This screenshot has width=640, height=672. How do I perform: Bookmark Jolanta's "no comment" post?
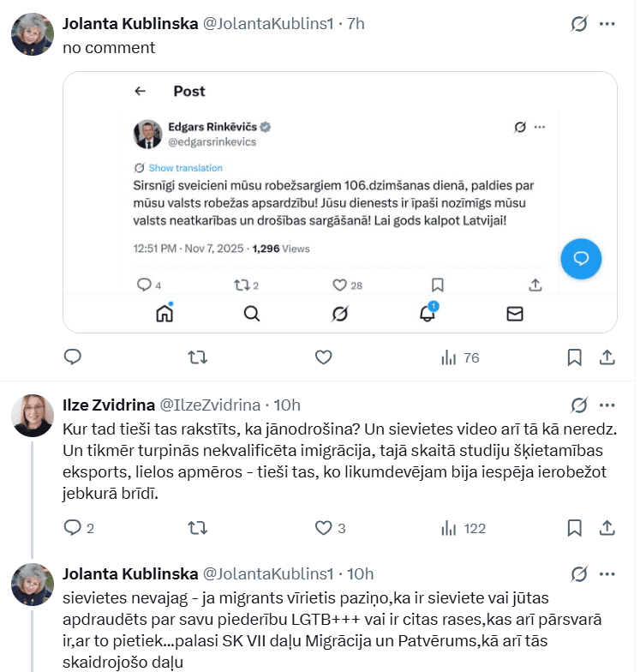tap(575, 357)
